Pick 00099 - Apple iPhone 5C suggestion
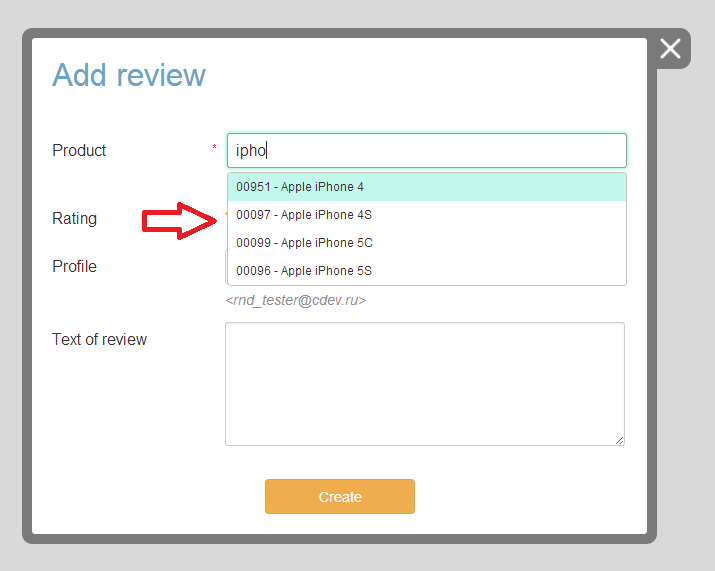 click(427, 243)
